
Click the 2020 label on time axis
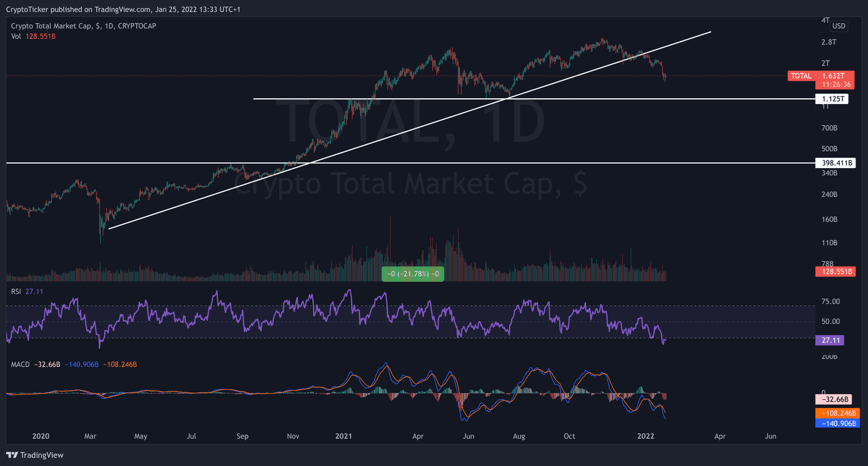click(41, 436)
